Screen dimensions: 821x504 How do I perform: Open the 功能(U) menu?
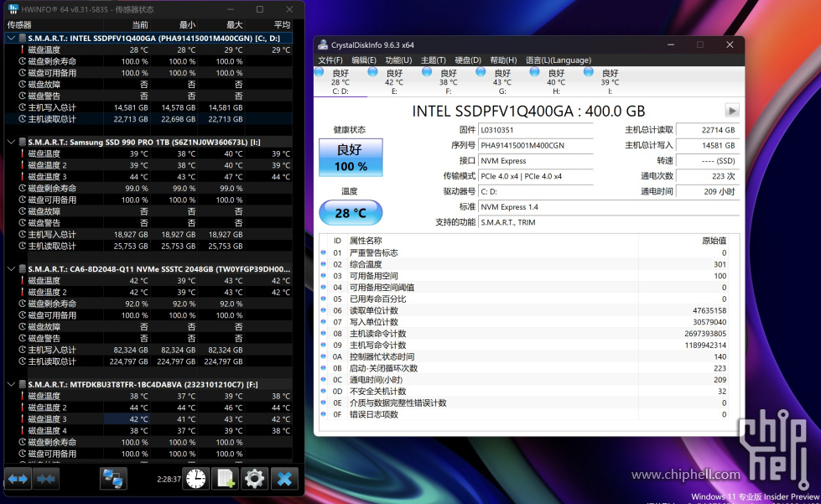(x=398, y=60)
